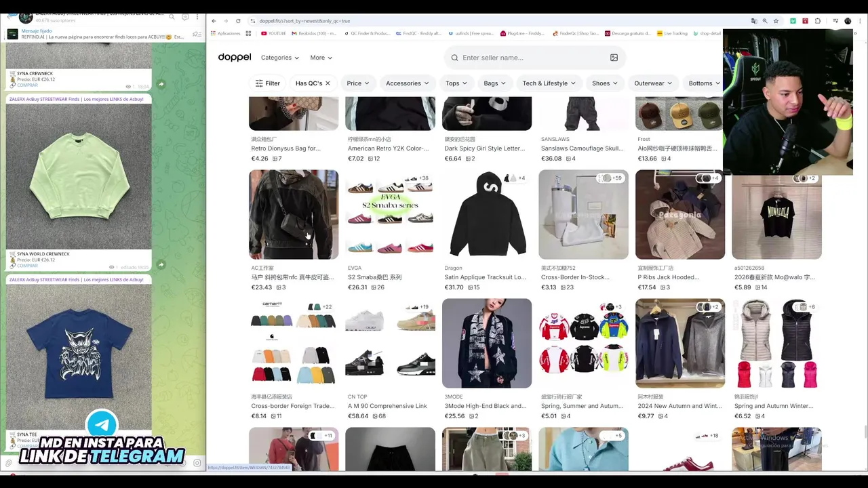Expand the Categories menu
Viewport: 868px width, 488px height.
(280, 58)
